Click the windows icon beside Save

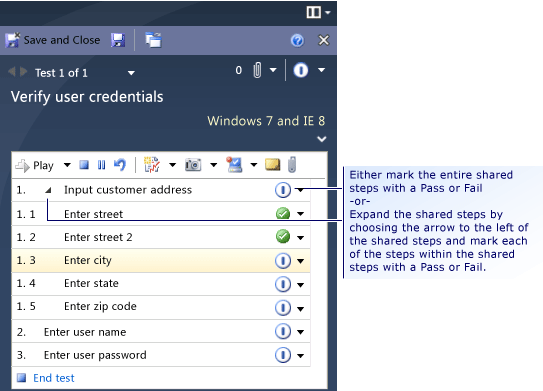[153, 40]
